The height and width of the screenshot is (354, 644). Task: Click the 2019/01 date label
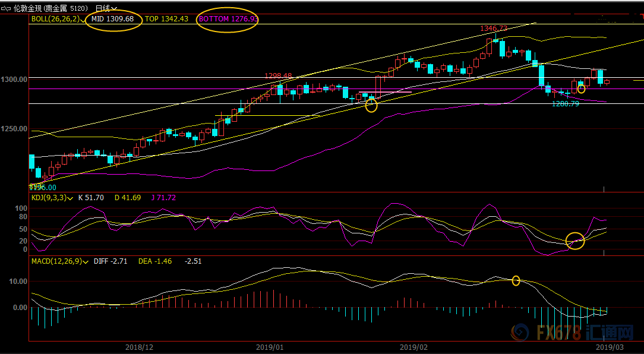(270, 347)
